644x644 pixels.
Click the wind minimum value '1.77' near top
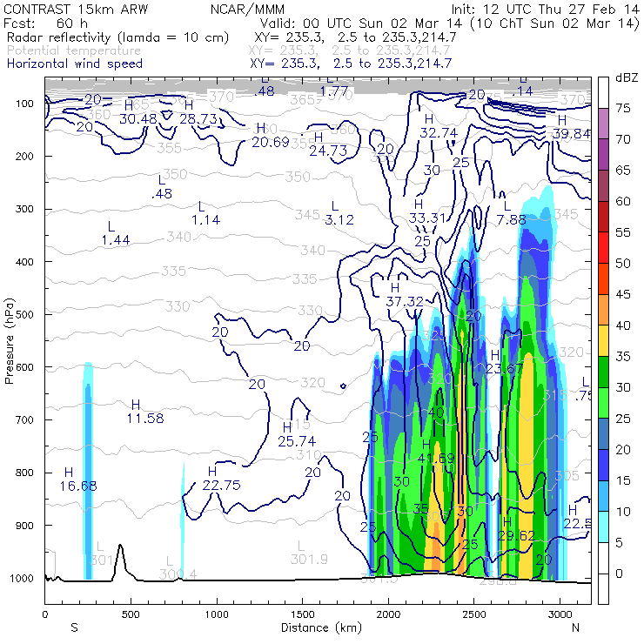tap(334, 91)
